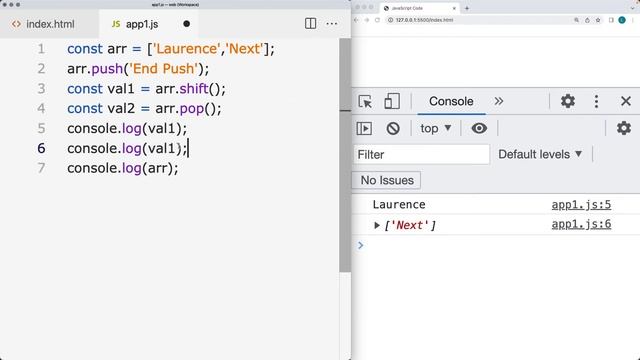Click the No Issues button

click(387, 180)
